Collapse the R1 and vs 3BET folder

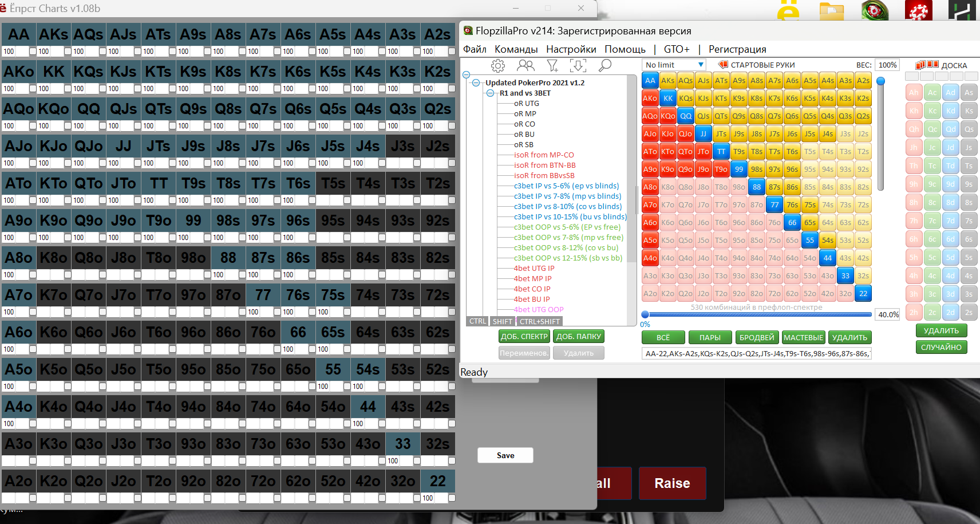click(491, 93)
